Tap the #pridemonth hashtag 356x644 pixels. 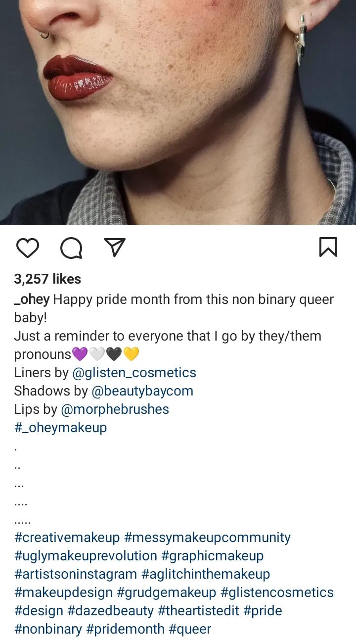click(125, 629)
